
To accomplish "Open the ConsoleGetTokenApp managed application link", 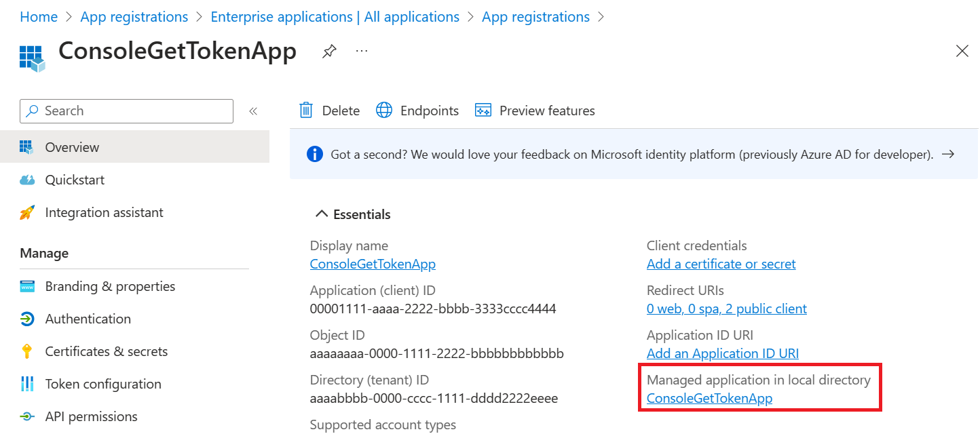I will tap(709, 398).
